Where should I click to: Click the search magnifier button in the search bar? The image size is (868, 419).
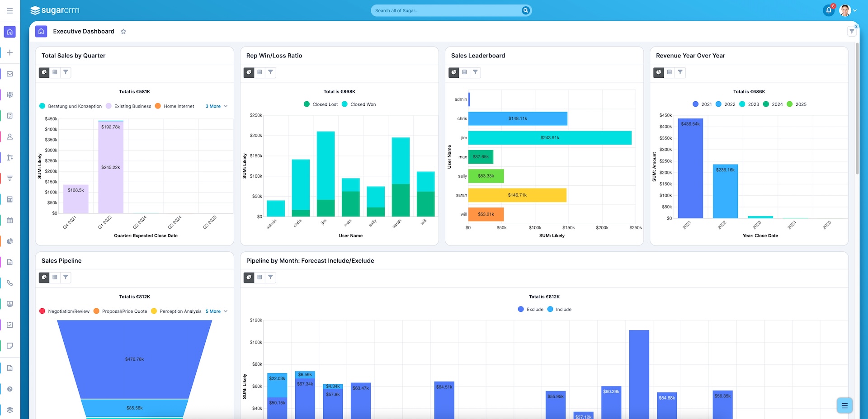click(525, 10)
